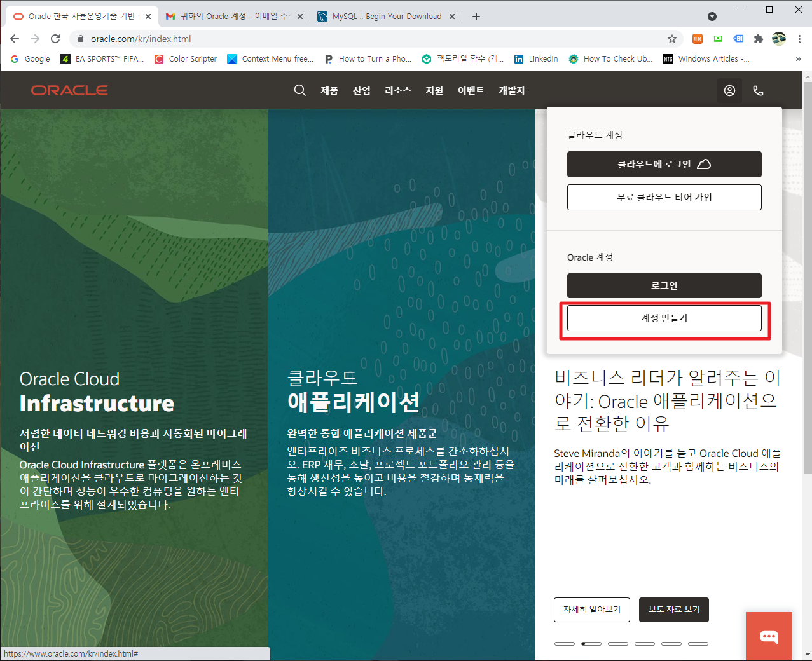Open the 개발자 menu

(x=512, y=90)
